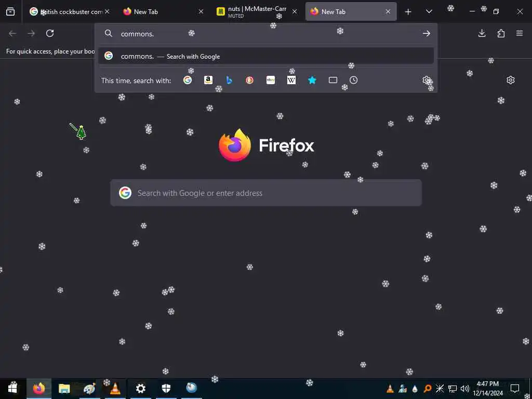Search this time with Amazon
532x399 pixels.
(x=208, y=80)
